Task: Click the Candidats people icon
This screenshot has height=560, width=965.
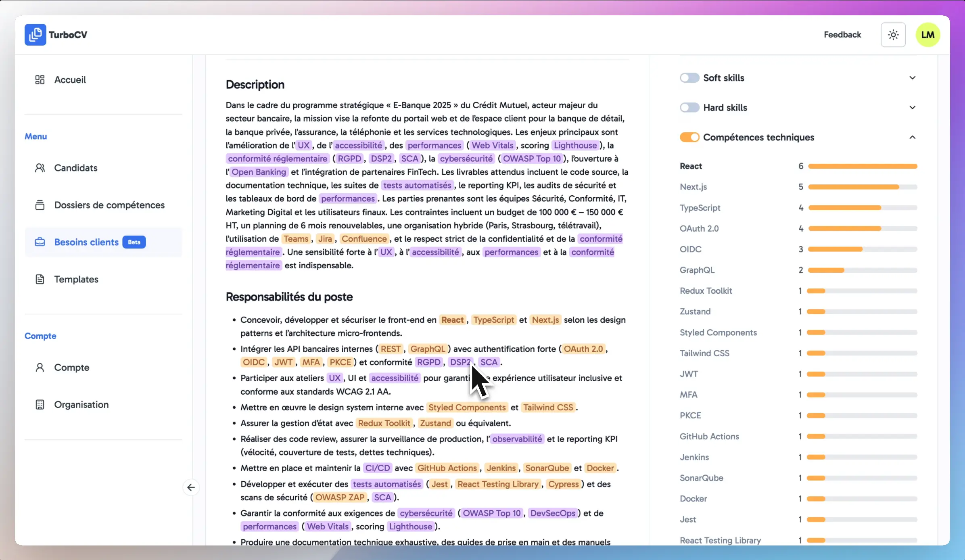Action: point(40,168)
